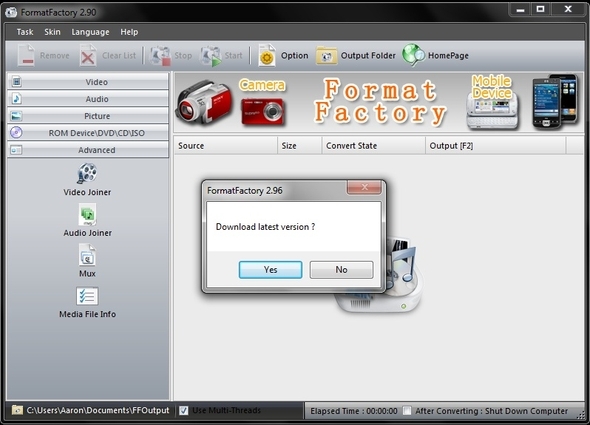Close the FormatFactory 2.96 dialog
This screenshot has width=590, height=425.
coord(364,187)
